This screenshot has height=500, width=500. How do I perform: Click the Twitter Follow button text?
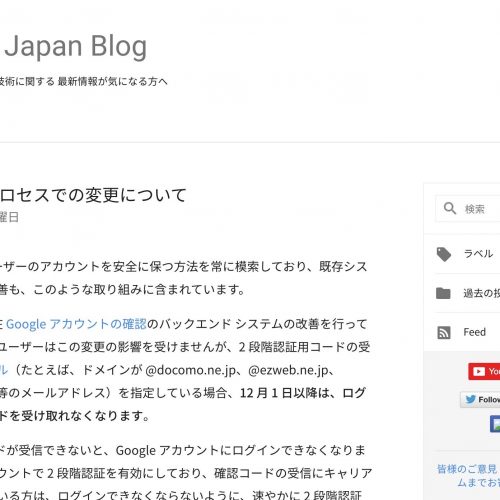(x=489, y=399)
